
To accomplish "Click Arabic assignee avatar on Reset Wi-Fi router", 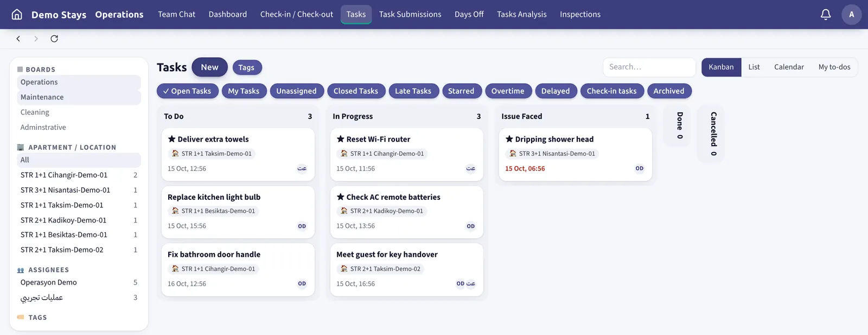I will click(x=471, y=169).
